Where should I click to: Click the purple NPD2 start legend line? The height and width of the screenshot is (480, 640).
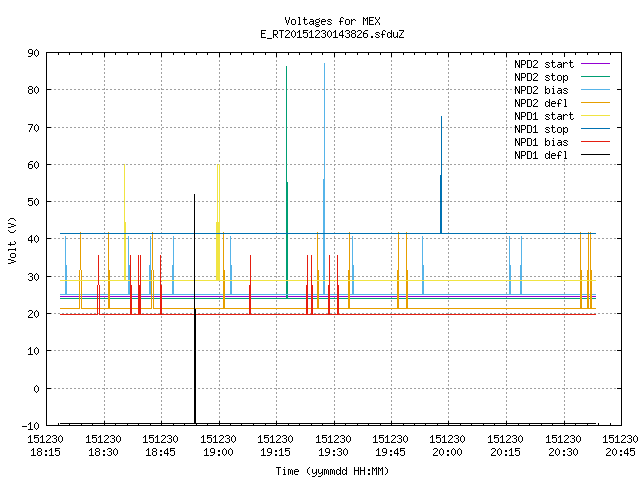point(595,64)
